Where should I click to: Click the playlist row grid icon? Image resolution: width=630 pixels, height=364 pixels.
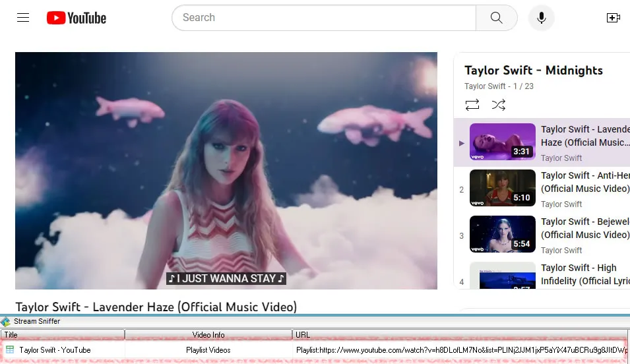(x=10, y=349)
